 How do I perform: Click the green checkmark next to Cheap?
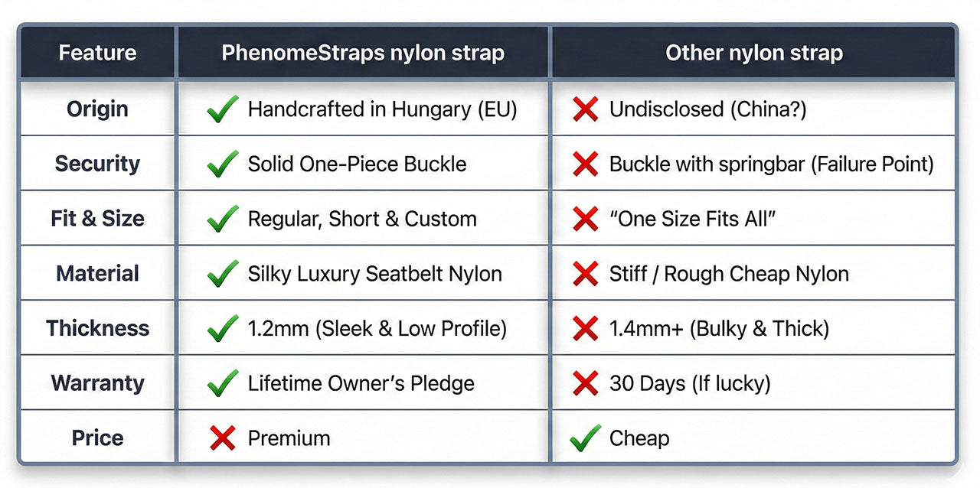586,438
